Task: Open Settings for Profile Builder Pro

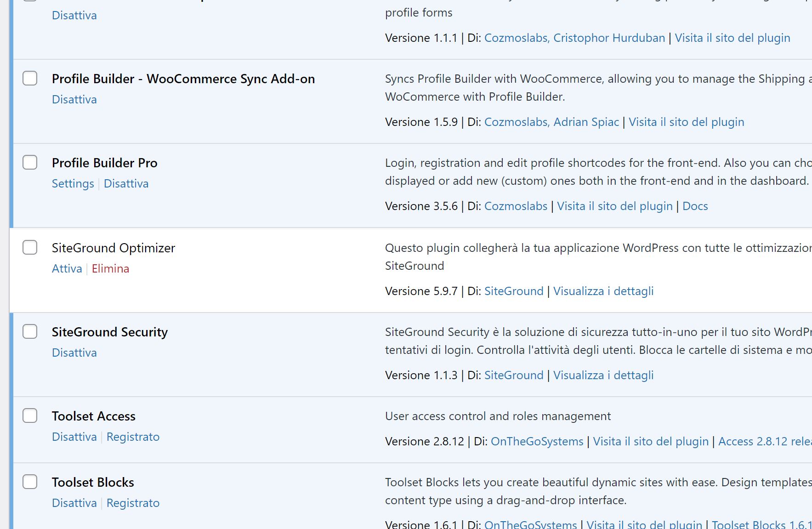Action: tap(73, 183)
